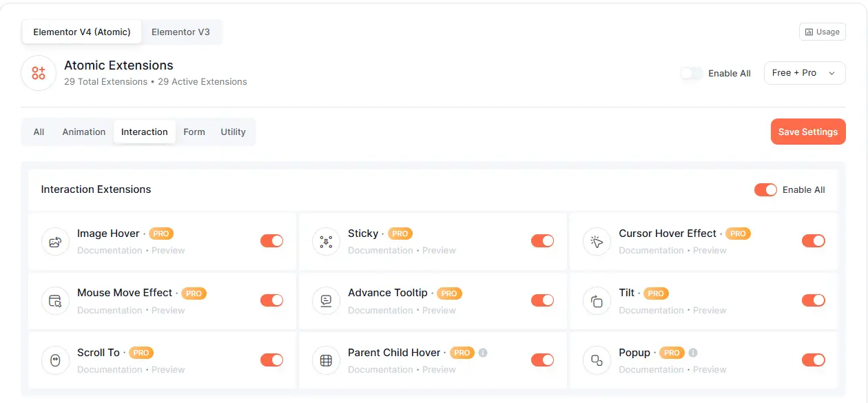The width and height of the screenshot is (868, 403).
Task: Click the Scroll To extension icon
Action: pyautogui.click(x=55, y=360)
